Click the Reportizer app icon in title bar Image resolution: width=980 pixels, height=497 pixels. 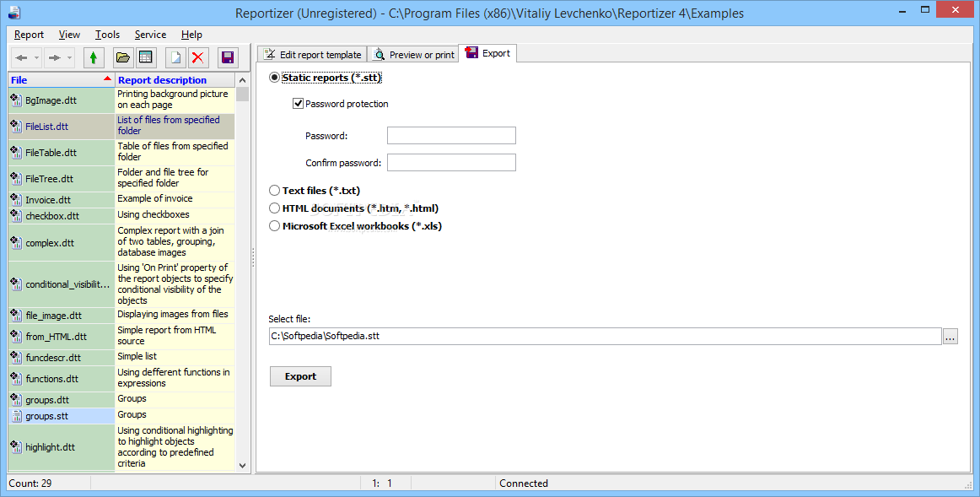point(13,12)
